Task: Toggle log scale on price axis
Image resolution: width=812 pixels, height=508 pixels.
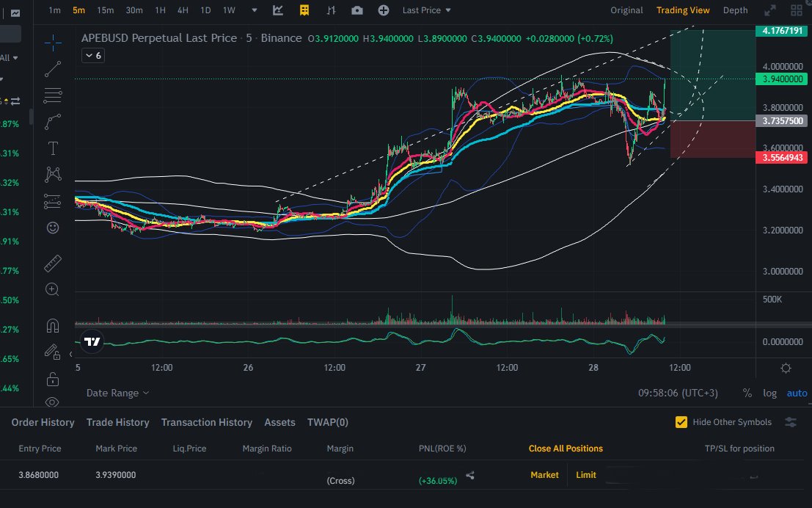Action: tap(770, 393)
